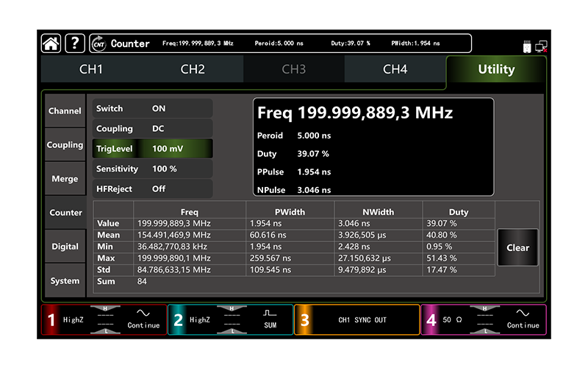Image resolution: width=588 pixels, height=368 pixels.
Task: Click the network connection status icon
Action: (541, 46)
